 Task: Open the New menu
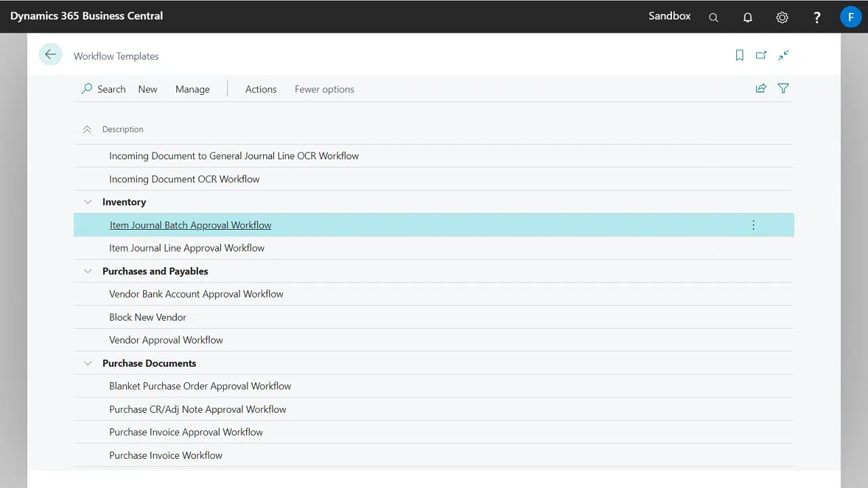click(x=148, y=89)
